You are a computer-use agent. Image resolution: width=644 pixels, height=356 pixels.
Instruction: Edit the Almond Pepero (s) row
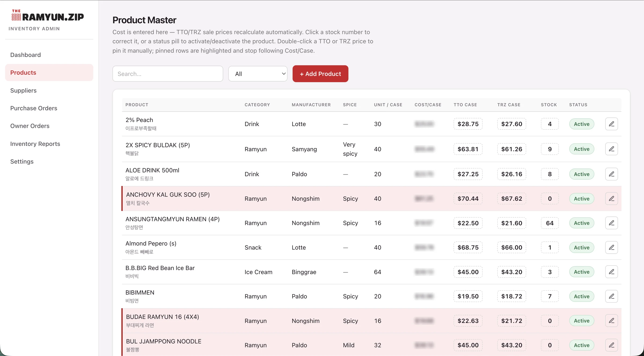(x=612, y=247)
